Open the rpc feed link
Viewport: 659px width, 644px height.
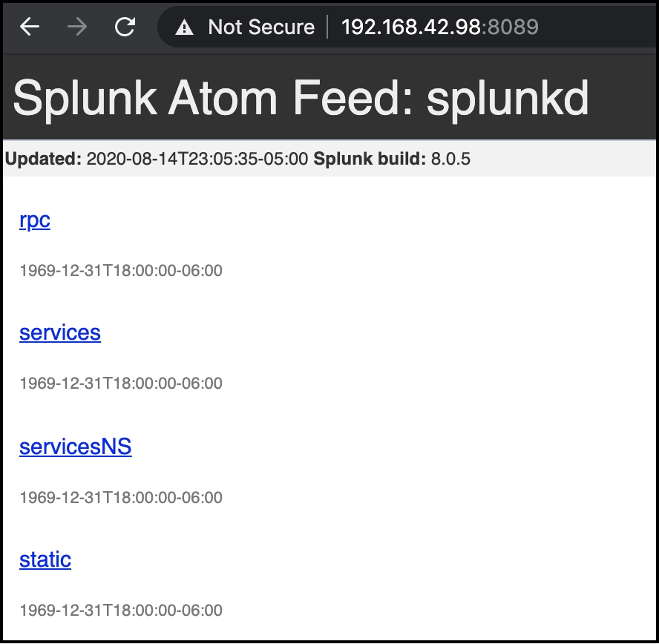pyautogui.click(x=35, y=220)
